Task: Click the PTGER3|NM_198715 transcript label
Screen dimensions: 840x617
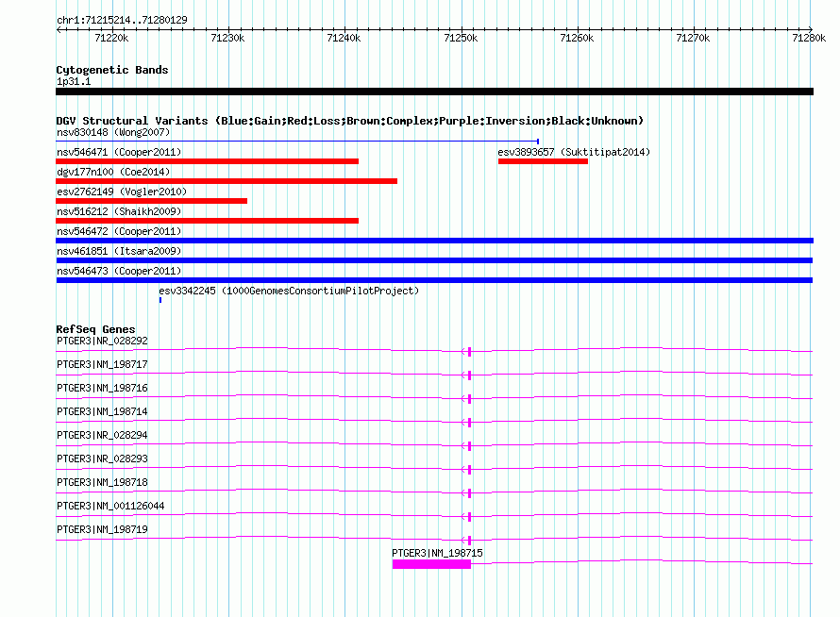Action: tap(437, 553)
